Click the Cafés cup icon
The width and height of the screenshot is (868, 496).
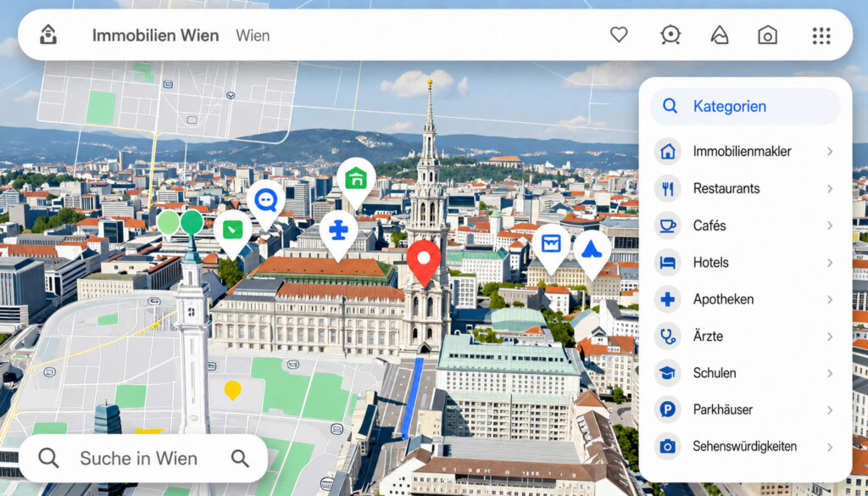point(668,226)
